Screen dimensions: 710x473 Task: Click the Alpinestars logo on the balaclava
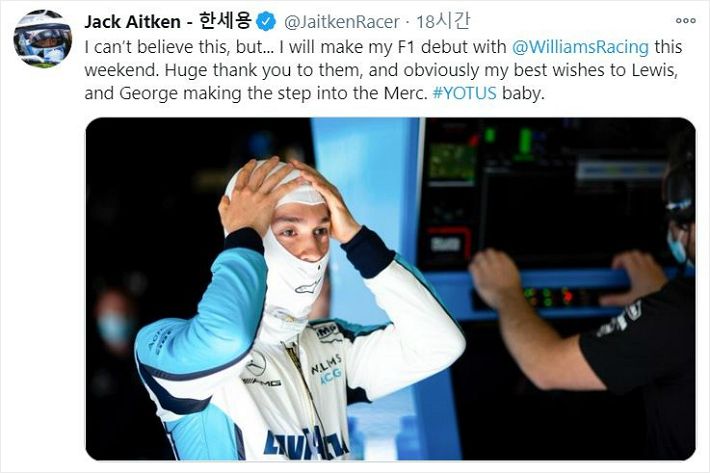[x=308, y=287]
